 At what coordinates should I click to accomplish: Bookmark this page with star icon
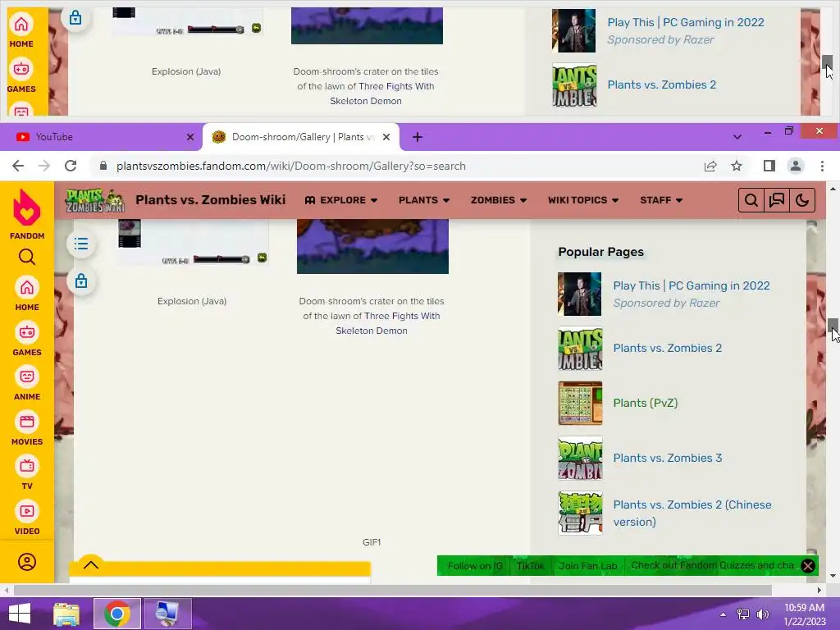(x=737, y=166)
